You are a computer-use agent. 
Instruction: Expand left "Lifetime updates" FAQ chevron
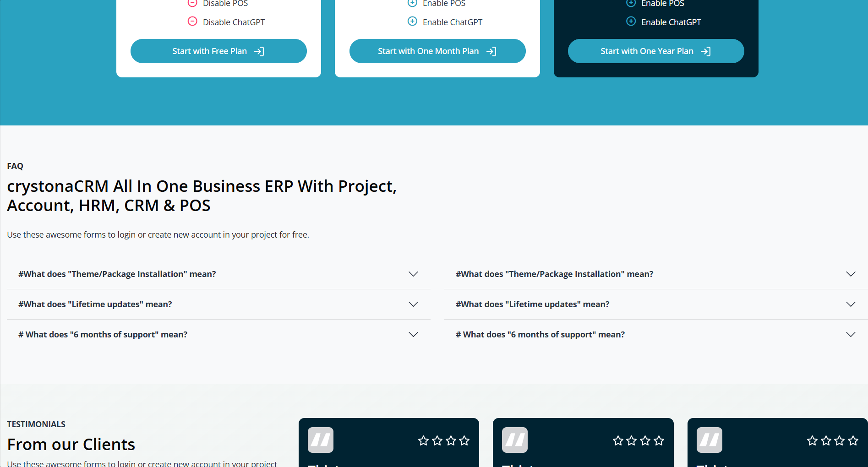tap(413, 304)
